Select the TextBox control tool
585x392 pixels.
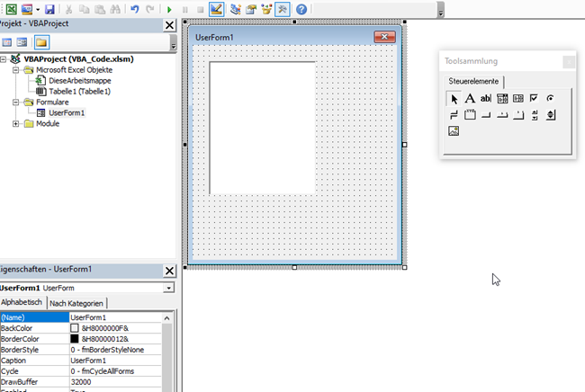[x=486, y=98]
